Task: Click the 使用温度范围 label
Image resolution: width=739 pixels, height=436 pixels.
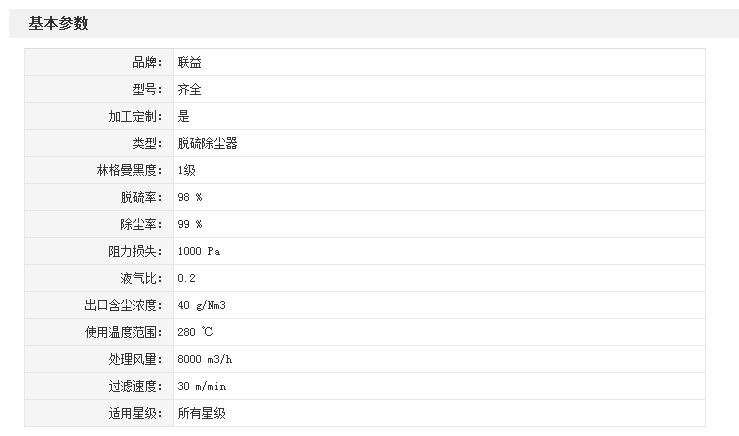Action: click(x=123, y=333)
